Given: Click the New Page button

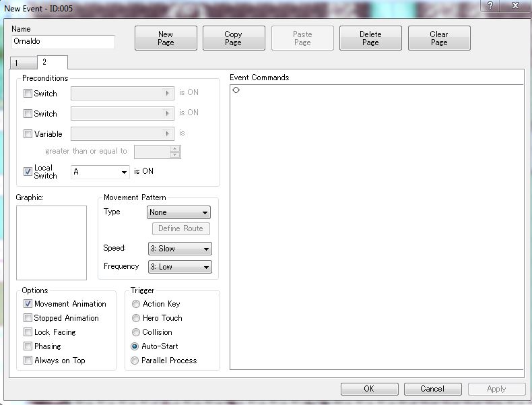Looking at the screenshot, I should pos(166,38).
